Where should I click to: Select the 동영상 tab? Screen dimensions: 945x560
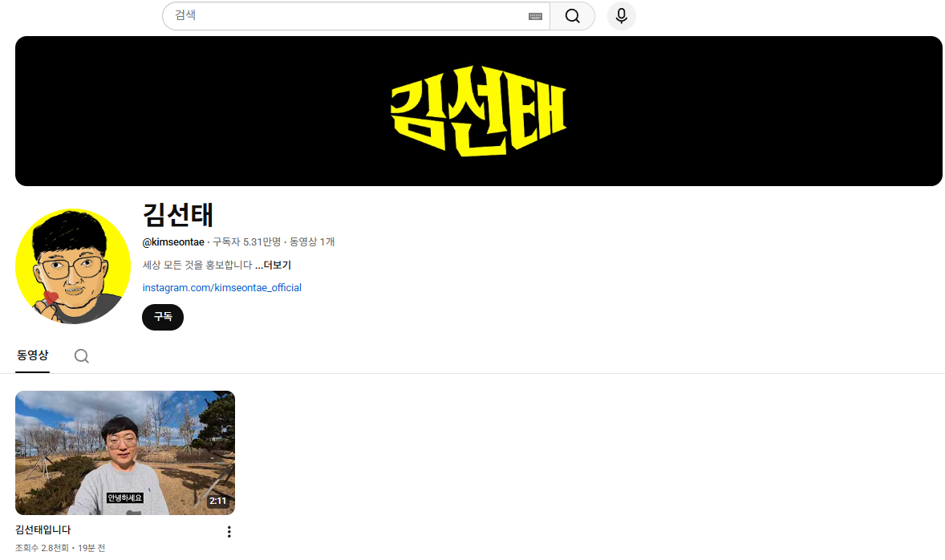tap(33, 355)
